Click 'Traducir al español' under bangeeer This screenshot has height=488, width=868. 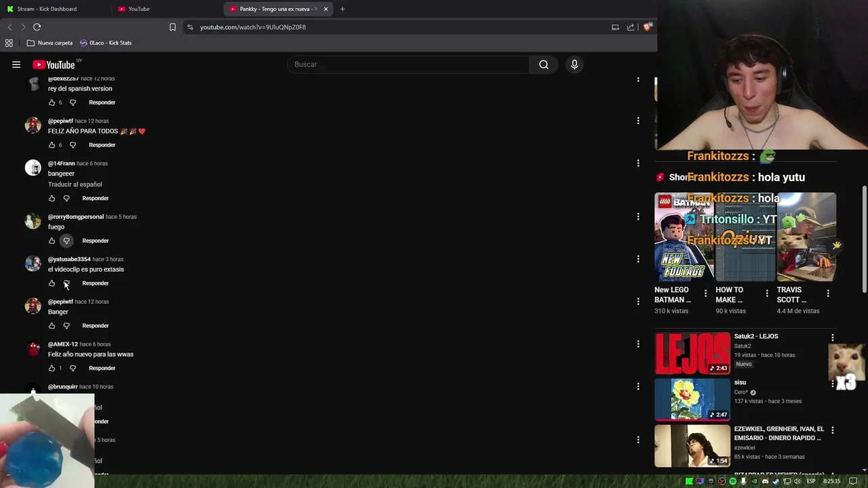(75, 184)
